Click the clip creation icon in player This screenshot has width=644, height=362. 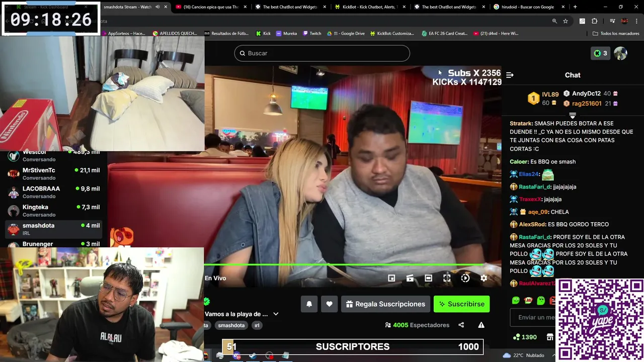coord(410,278)
